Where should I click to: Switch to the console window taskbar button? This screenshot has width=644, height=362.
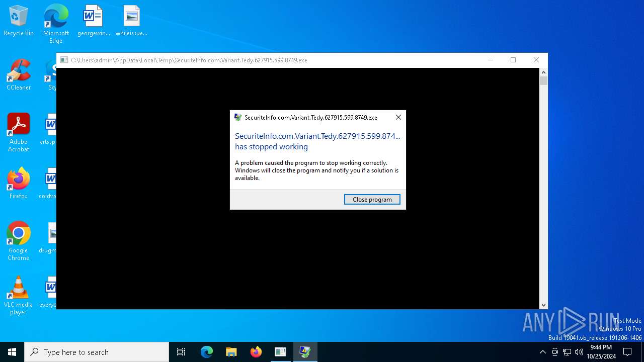[280, 352]
